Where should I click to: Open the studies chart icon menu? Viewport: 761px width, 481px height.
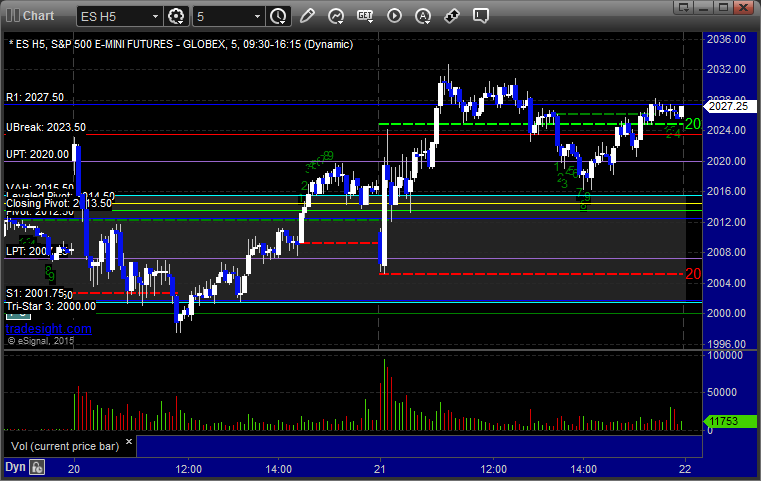coord(336,16)
